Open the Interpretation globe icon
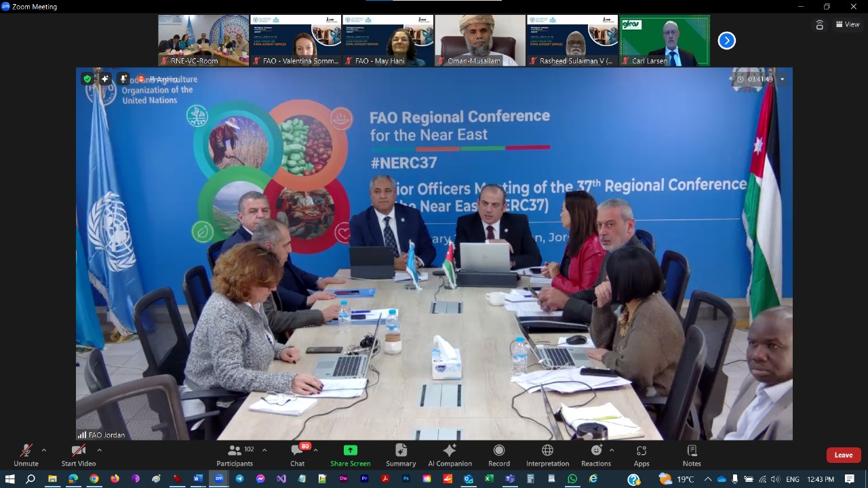868x488 pixels. click(547, 455)
